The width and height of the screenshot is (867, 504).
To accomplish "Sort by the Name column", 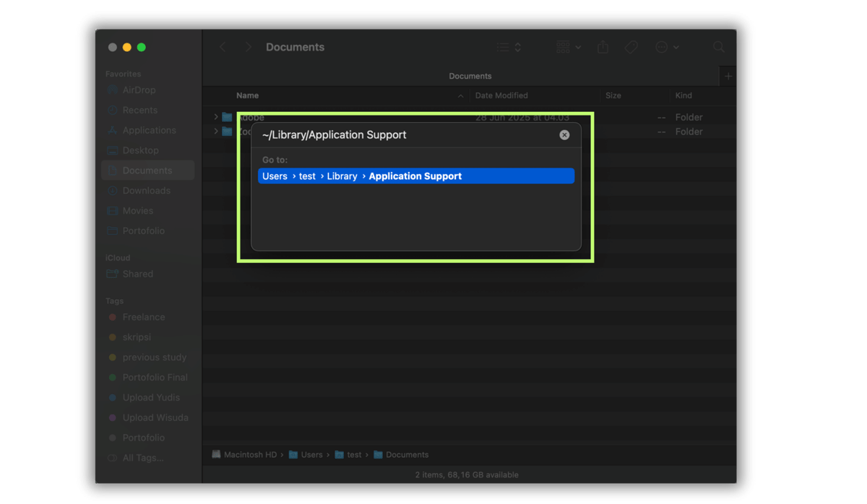I will point(247,95).
